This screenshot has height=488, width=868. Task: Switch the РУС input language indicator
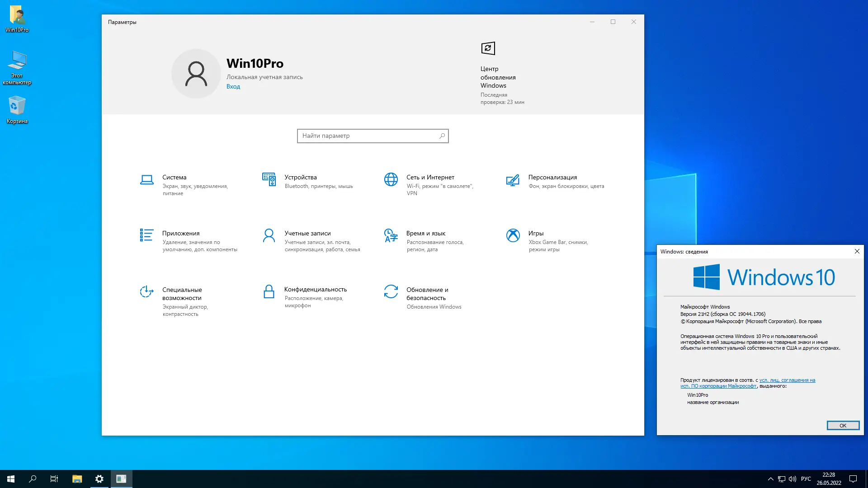pos(806,479)
